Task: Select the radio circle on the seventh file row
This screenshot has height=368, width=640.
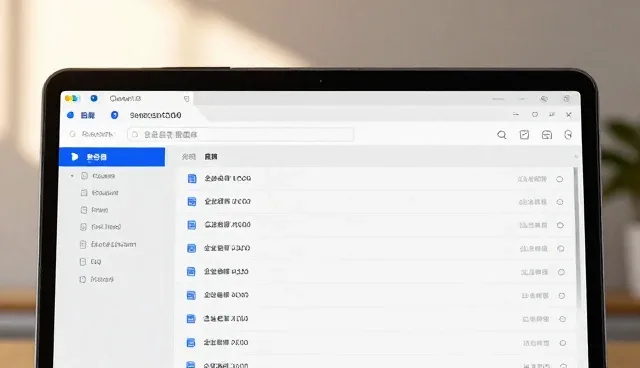Action: click(562, 319)
